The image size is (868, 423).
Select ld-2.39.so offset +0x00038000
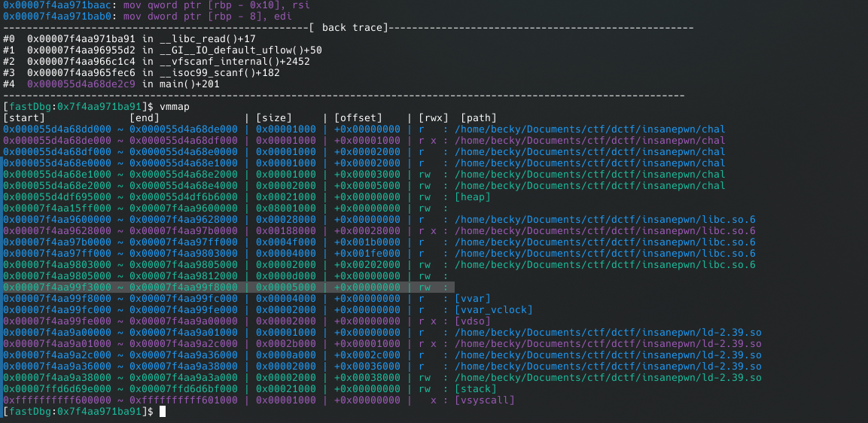coord(367,378)
